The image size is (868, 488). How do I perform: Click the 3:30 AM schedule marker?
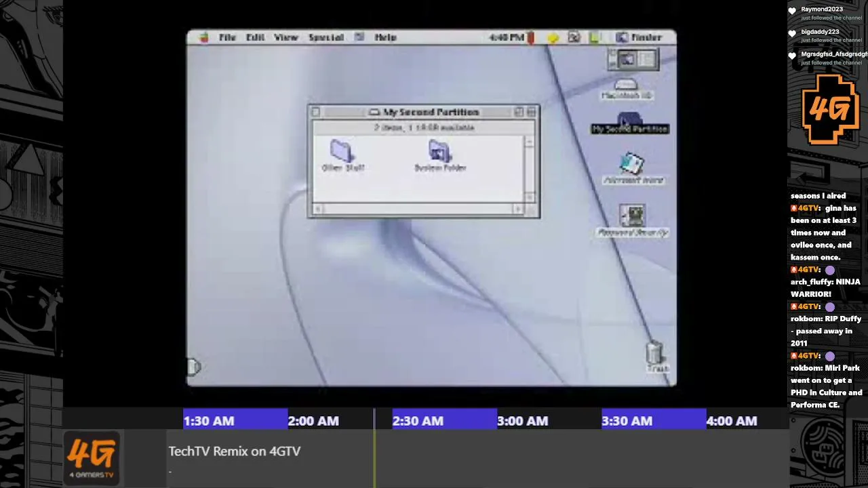pos(627,421)
